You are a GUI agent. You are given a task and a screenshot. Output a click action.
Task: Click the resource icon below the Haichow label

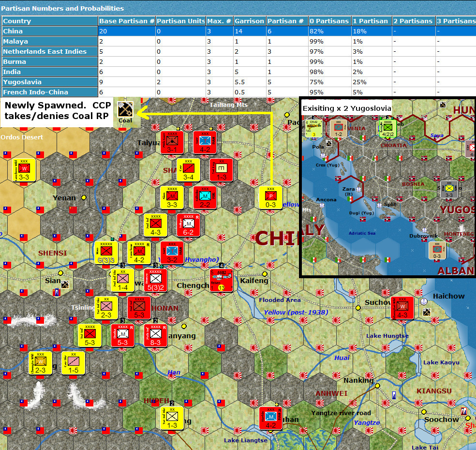(x=427, y=312)
